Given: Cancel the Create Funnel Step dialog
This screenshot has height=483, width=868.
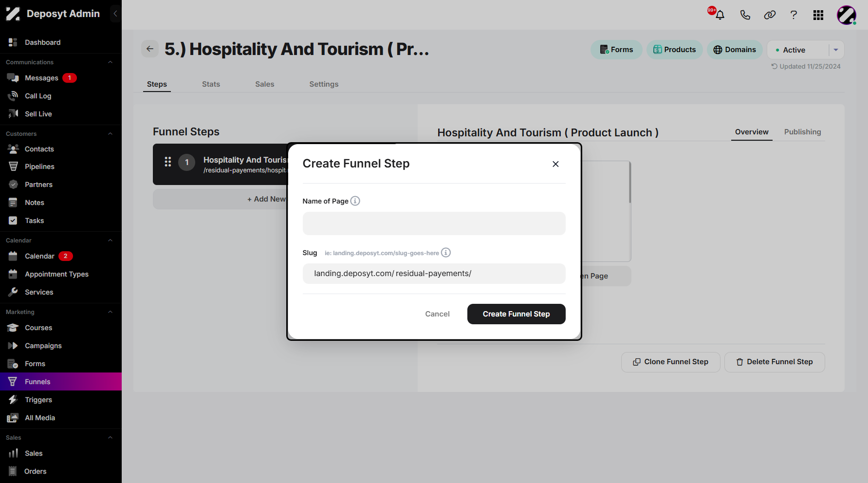Looking at the screenshot, I should (437, 314).
